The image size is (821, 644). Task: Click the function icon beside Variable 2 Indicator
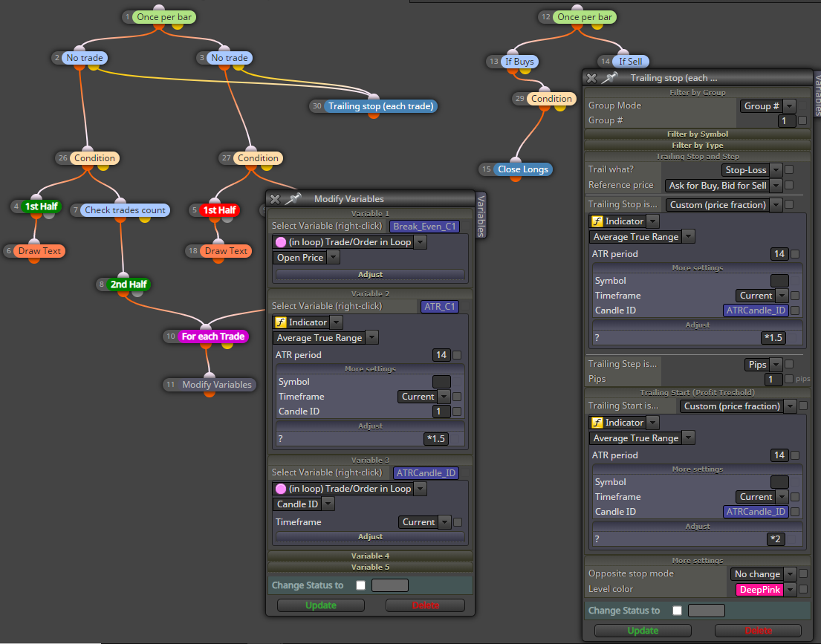click(281, 322)
